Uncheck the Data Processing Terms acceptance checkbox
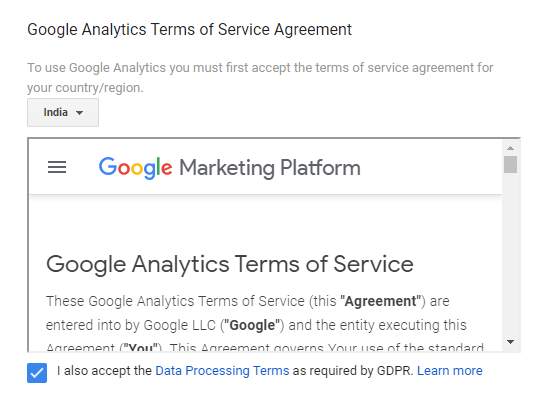 [x=37, y=373]
